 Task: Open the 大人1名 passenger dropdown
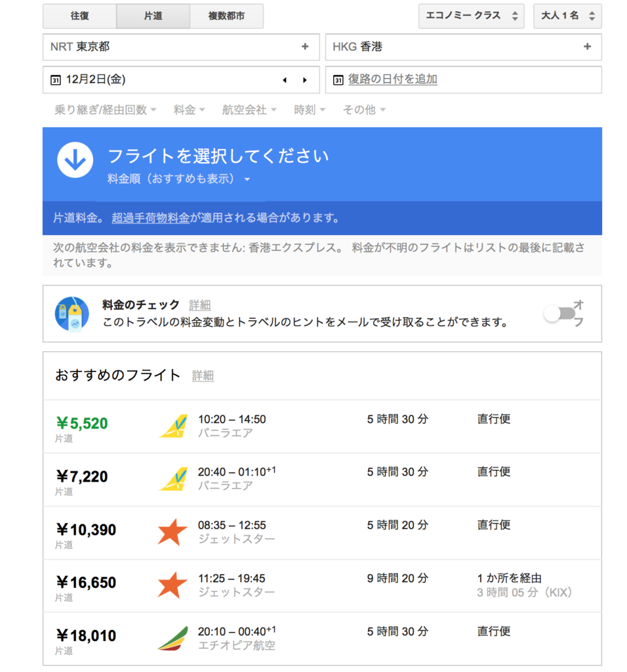pyautogui.click(x=567, y=16)
